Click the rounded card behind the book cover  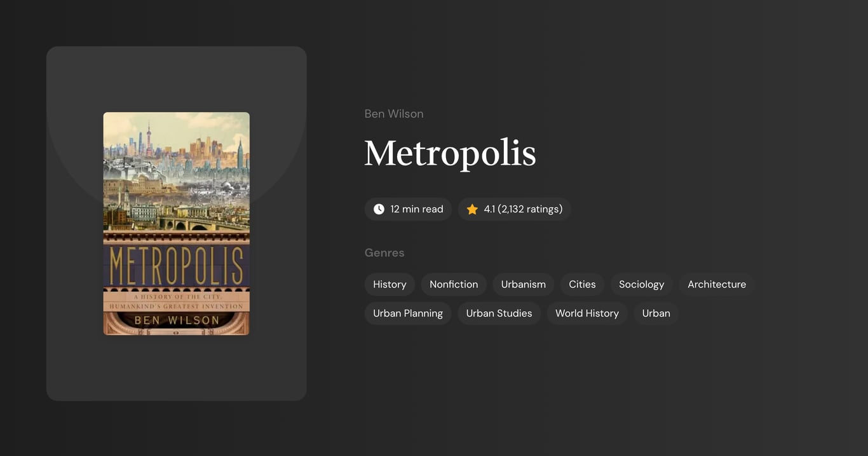pos(176,369)
